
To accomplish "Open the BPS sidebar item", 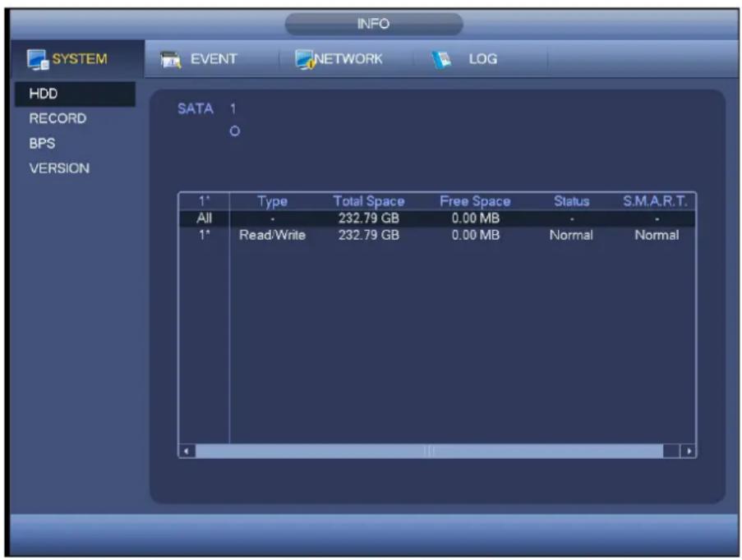I will [x=42, y=144].
